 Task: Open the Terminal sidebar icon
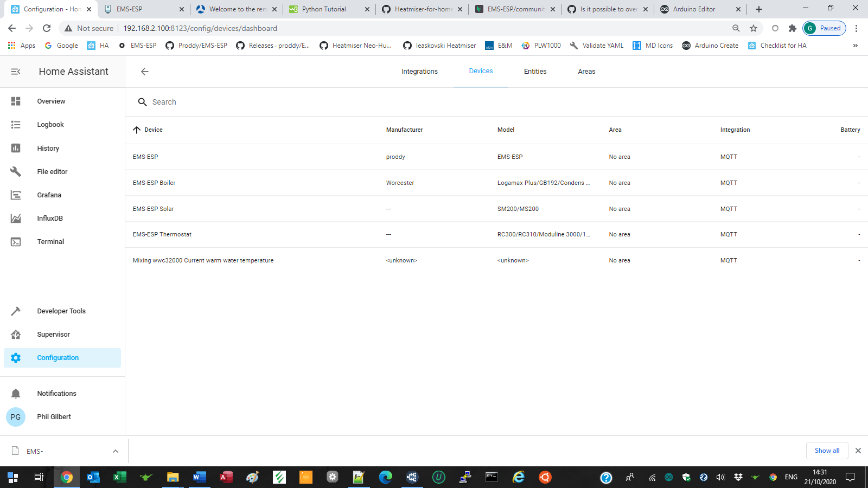16,242
